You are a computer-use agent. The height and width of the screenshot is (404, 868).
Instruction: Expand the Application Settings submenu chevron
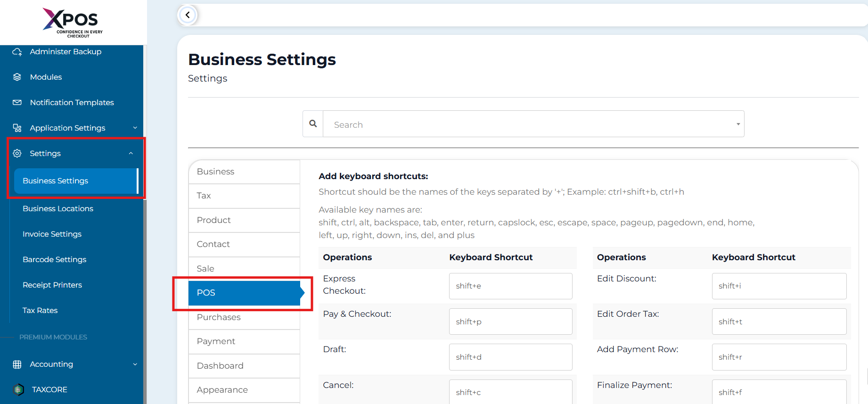(x=135, y=128)
